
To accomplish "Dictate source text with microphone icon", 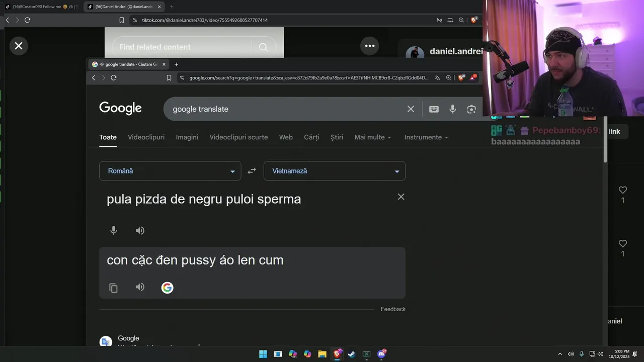I will (x=114, y=230).
